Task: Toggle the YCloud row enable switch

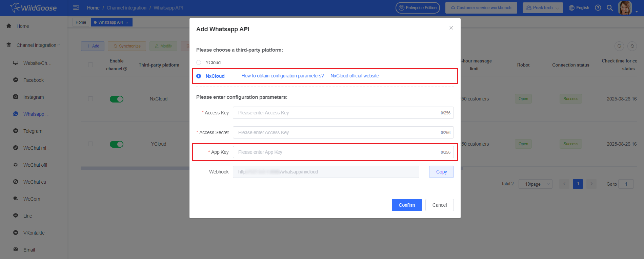Action: pos(117,144)
